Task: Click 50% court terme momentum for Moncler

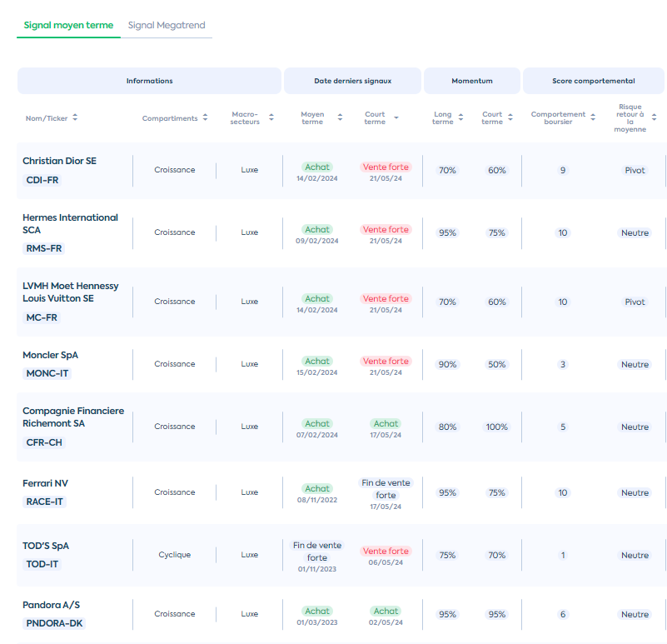Action: click(496, 364)
